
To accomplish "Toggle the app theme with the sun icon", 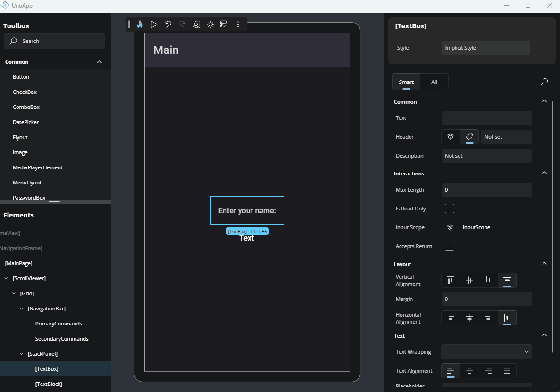I will click(210, 24).
